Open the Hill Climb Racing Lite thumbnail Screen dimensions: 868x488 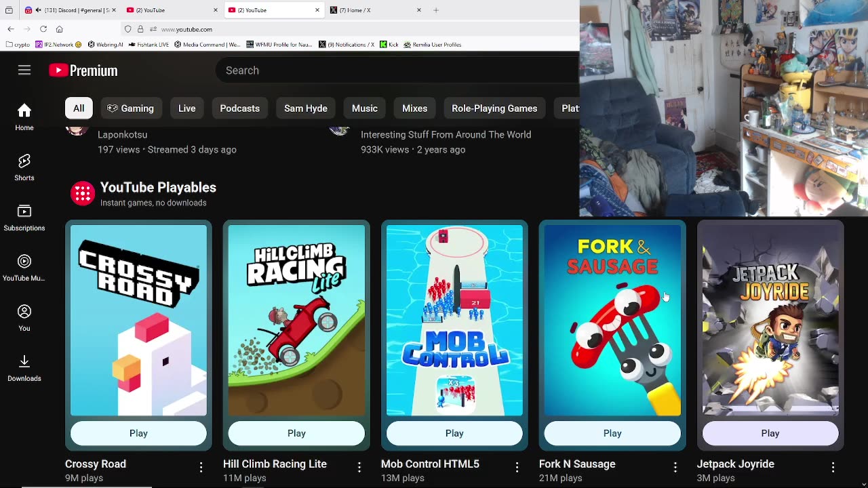pyautogui.click(x=296, y=320)
